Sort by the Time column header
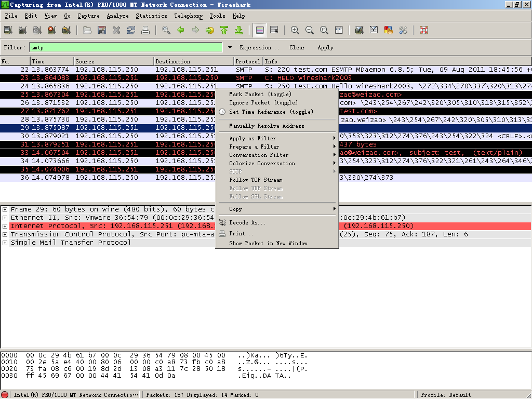The width and height of the screenshot is (532, 399). [52, 61]
